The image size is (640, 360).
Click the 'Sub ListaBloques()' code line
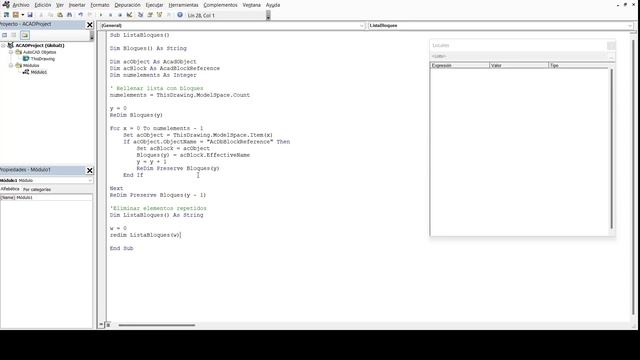[x=139, y=35]
